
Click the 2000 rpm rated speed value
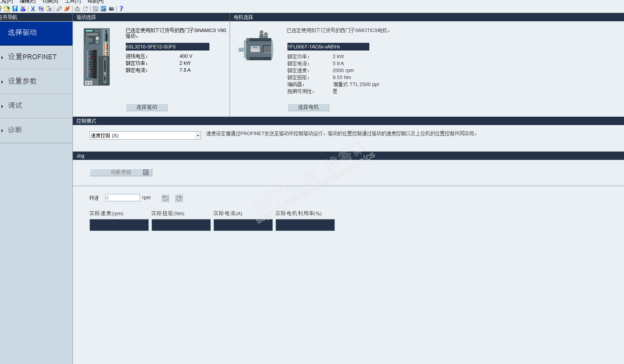(343, 70)
